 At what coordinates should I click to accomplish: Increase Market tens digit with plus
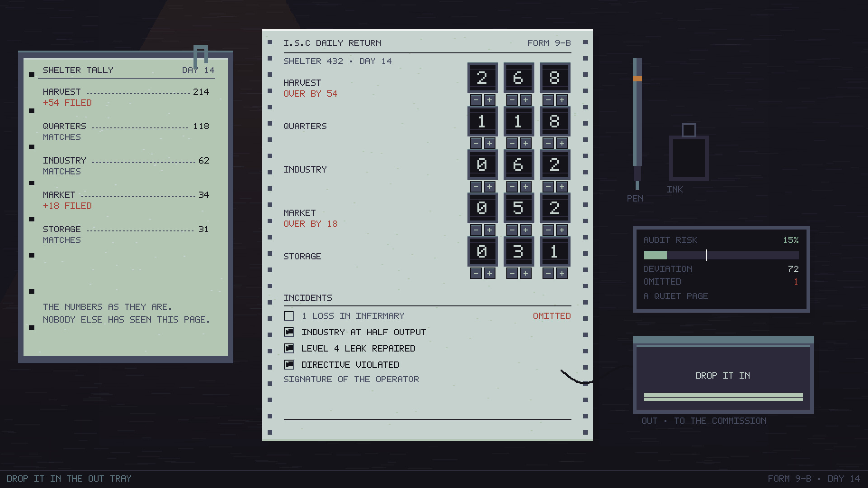(x=525, y=230)
